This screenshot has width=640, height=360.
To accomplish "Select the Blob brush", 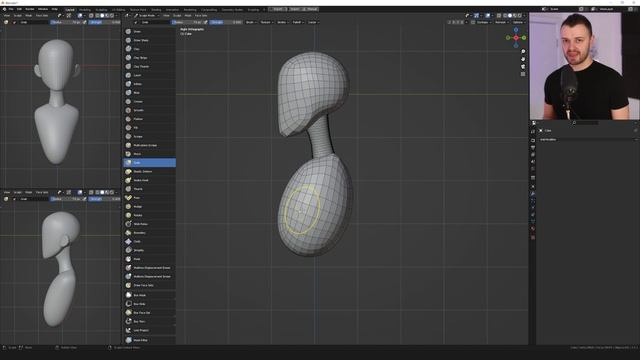I will coord(149,93).
